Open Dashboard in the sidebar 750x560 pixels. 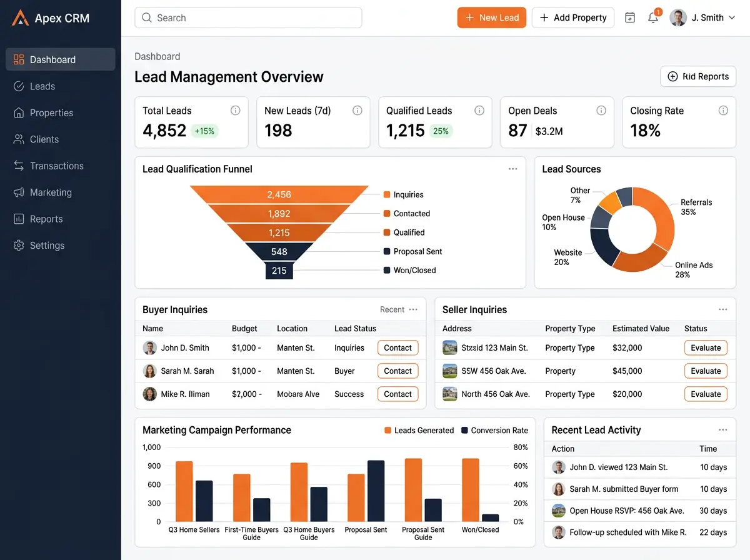tap(61, 59)
